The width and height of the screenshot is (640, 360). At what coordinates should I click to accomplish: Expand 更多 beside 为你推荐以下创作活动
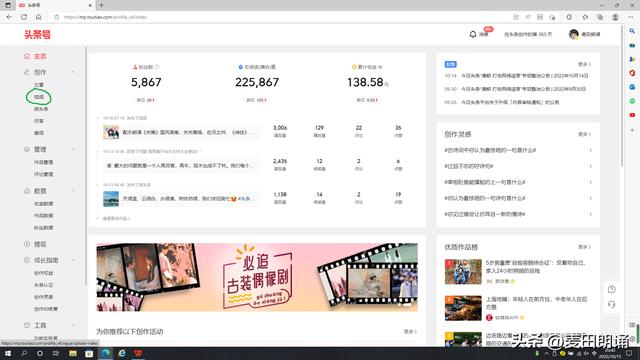pos(410,331)
